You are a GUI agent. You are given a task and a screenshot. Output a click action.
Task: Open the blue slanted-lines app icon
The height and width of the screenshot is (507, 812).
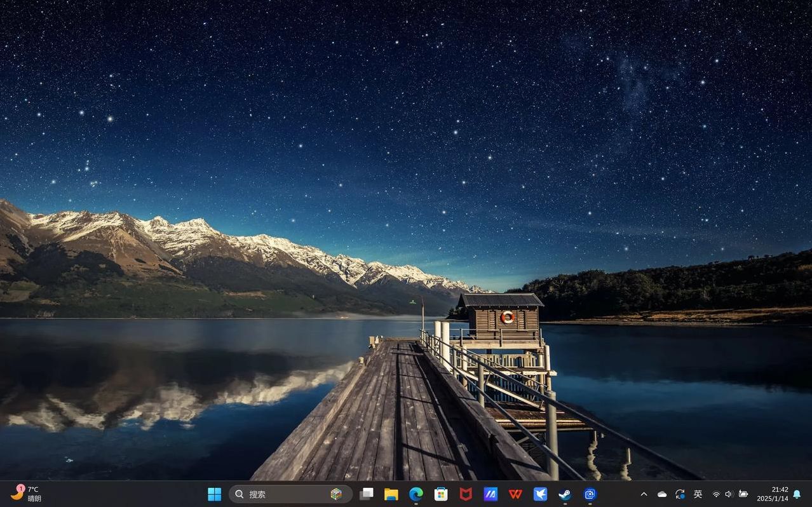[x=491, y=494]
